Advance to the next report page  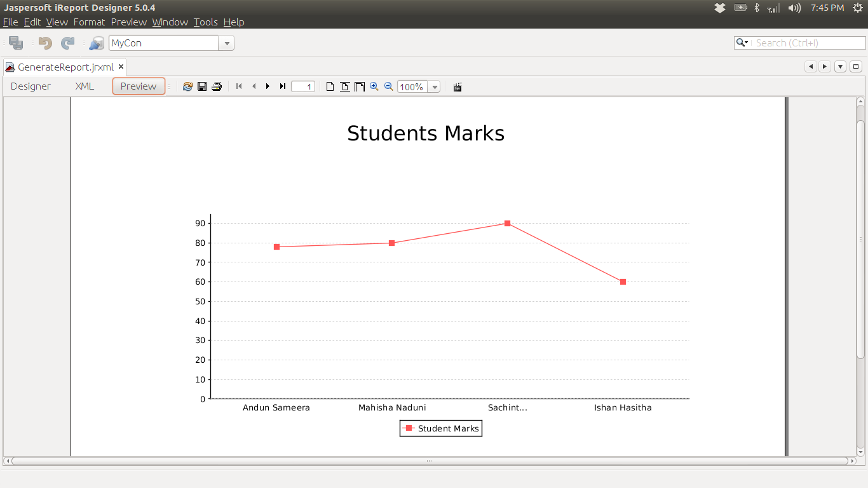[x=268, y=86]
